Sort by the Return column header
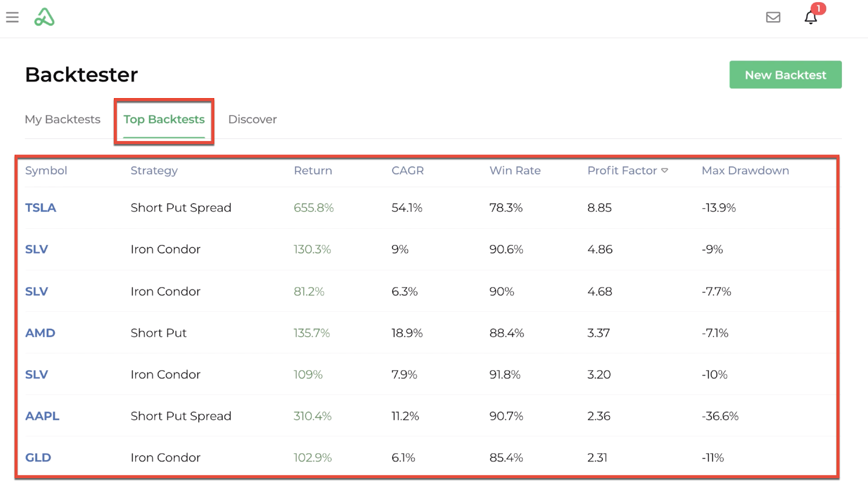 point(313,171)
